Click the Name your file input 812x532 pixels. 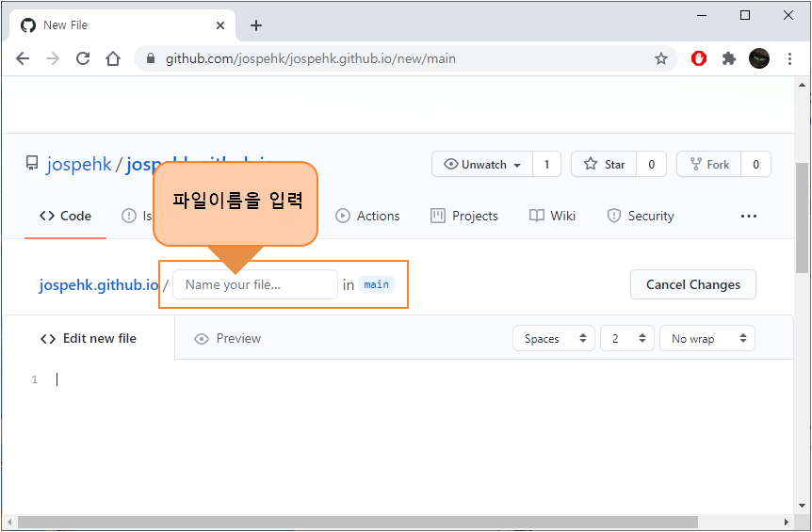point(254,284)
